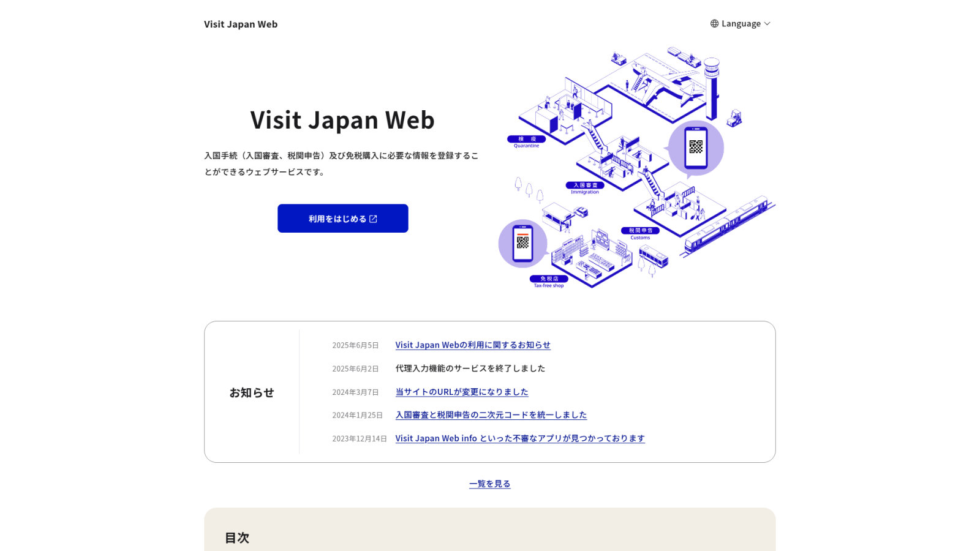This screenshot has width=980, height=551.
Task: Click the external link icon in 利用をはじめる button
Action: coord(373,219)
